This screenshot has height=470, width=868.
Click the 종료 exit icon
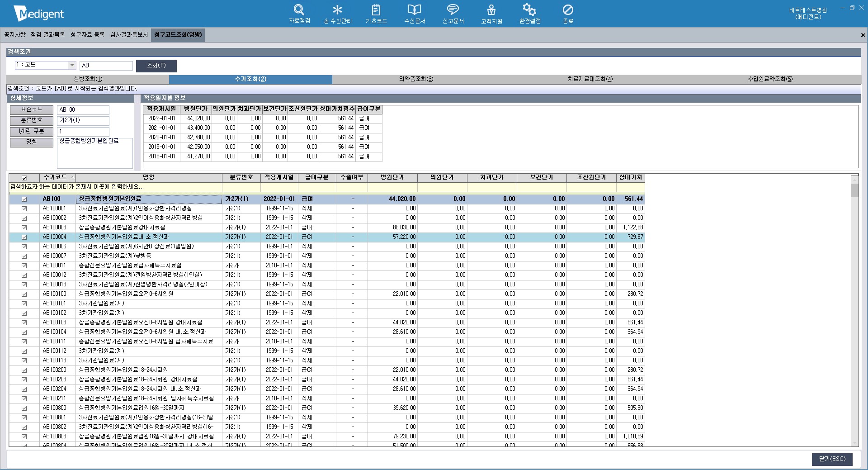pyautogui.click(x=568, y=14)
